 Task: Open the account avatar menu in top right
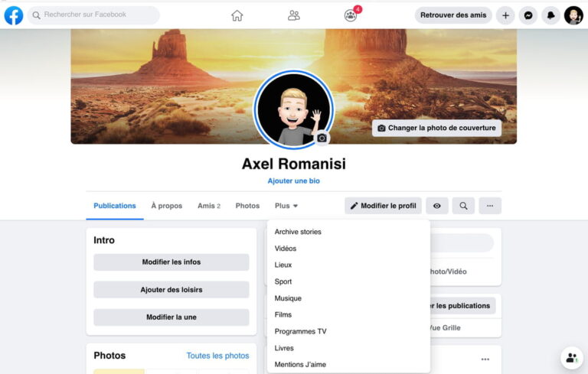click(573, 15)
